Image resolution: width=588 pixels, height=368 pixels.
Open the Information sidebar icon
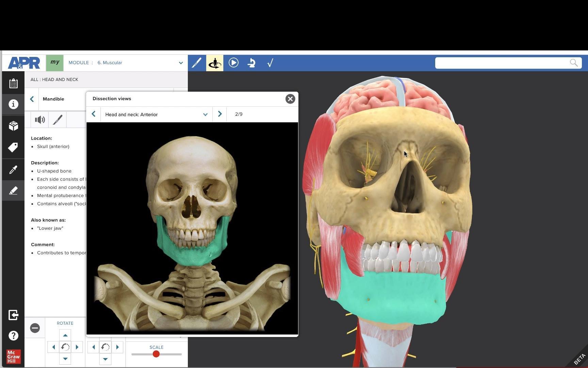13,104
